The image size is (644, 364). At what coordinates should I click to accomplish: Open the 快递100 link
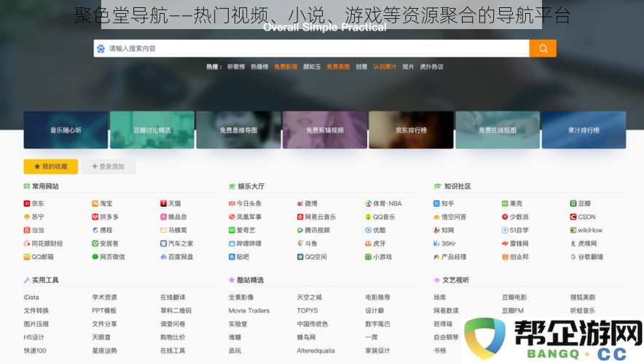tap(35, 351)
